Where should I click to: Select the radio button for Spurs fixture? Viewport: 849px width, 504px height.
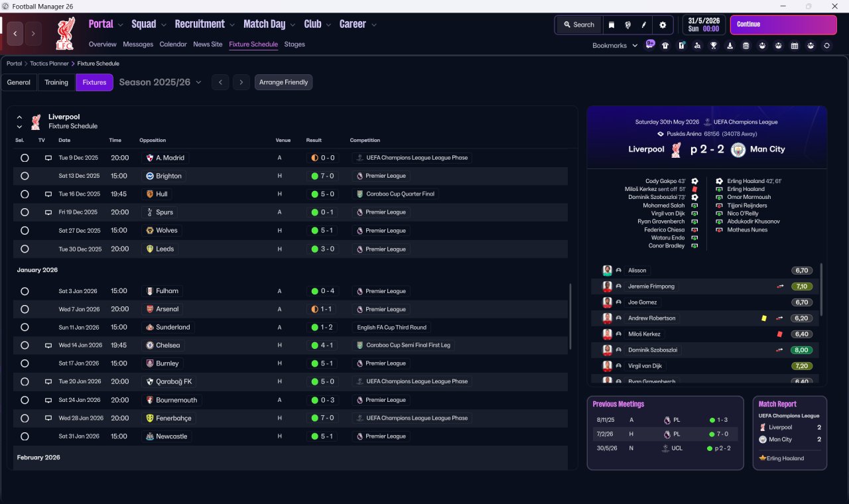click(x=25, y=213)
